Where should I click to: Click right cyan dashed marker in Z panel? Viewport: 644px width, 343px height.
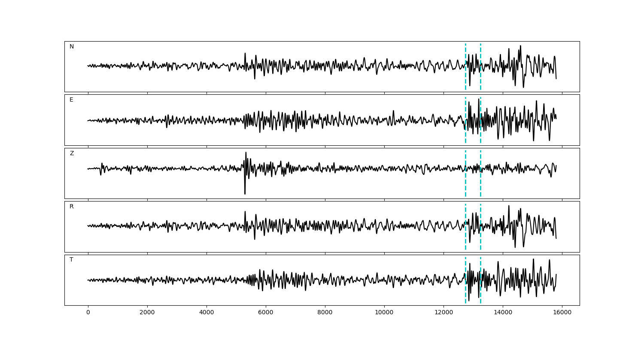click(480, 184)
